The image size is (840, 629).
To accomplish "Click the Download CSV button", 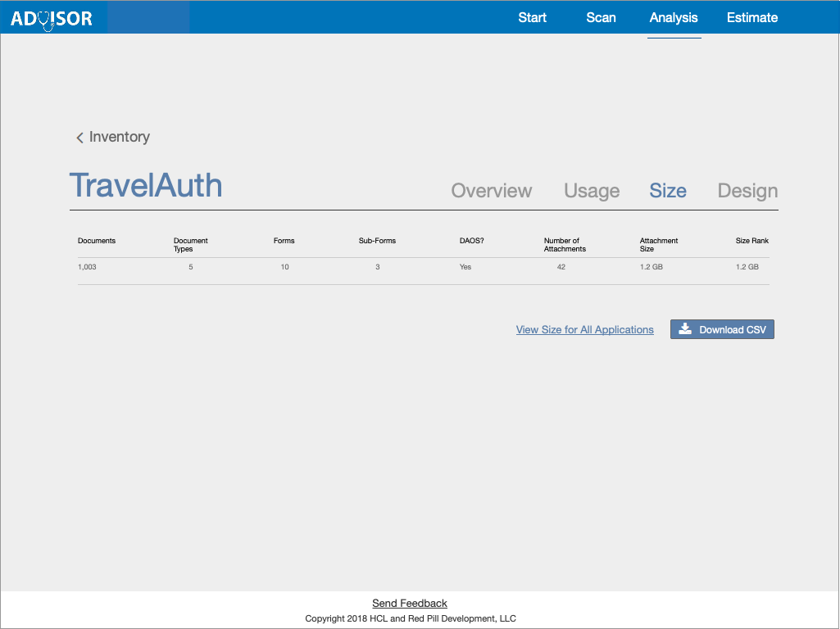I will pyautogui.click(x=722, y=329).
